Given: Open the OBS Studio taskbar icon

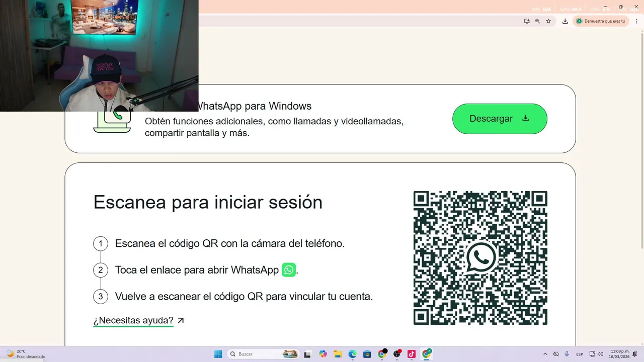Looking at the screenshot, I should [x=397, y=354].
